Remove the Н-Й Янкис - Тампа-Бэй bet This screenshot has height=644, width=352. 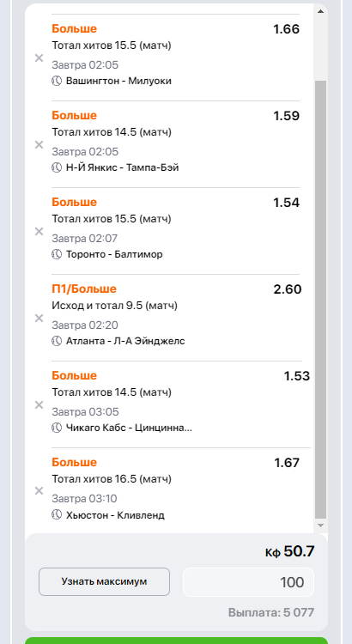[x=39, y=144]
